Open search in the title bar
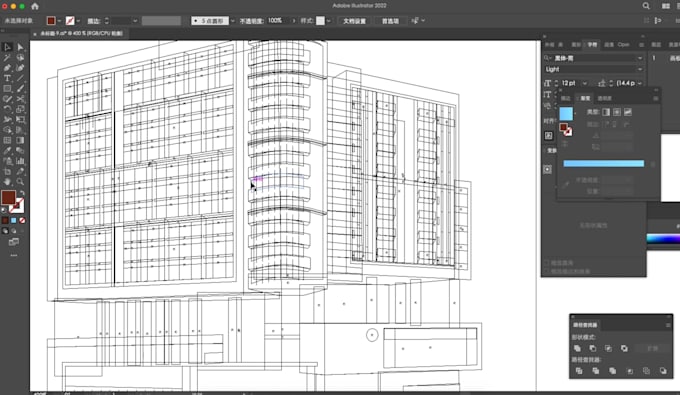680x395 pixels. (x=646, y=6)
